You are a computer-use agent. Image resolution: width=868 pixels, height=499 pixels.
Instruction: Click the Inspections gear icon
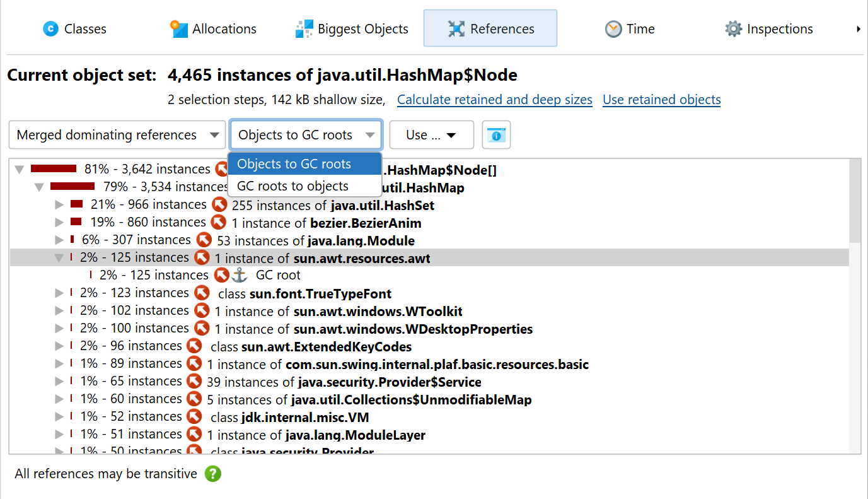coord(733,29)
